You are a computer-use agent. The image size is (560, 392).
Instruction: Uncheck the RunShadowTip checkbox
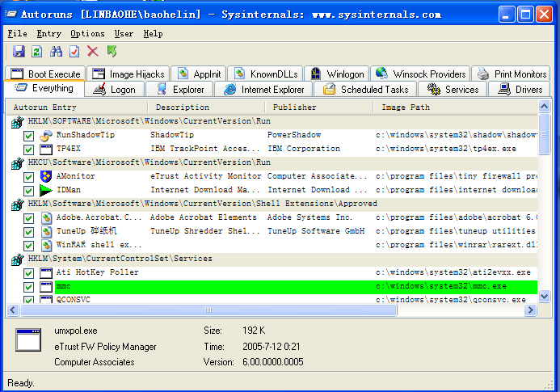coord(29,136)
